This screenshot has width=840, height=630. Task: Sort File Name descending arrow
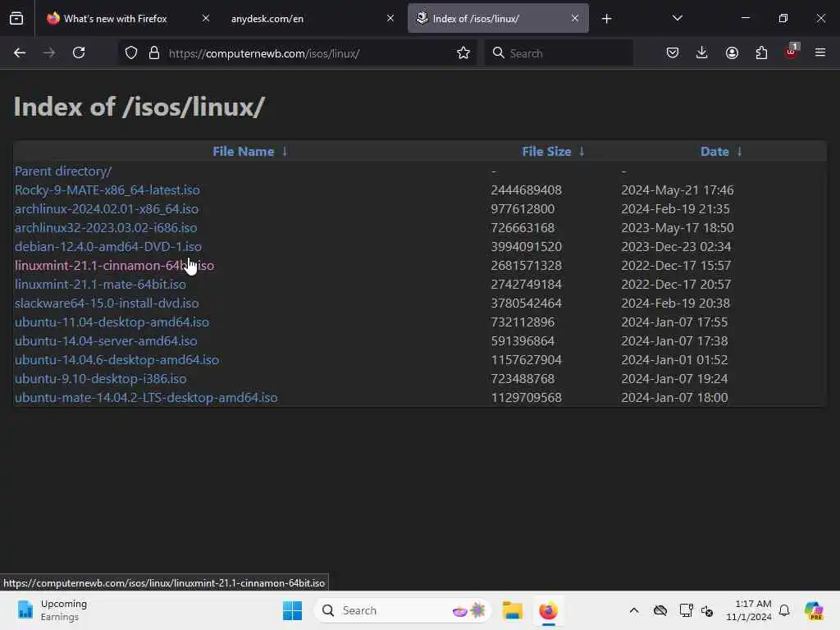[285, 152]
